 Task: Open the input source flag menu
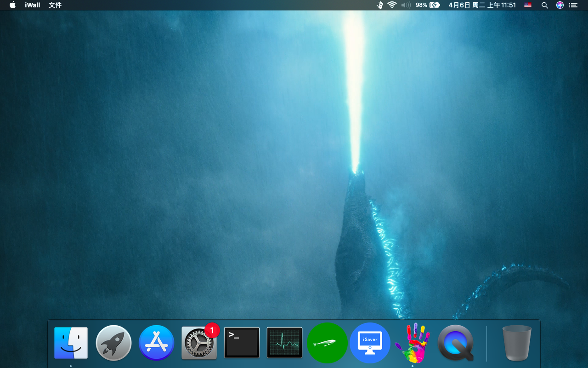tap(528, 5)
